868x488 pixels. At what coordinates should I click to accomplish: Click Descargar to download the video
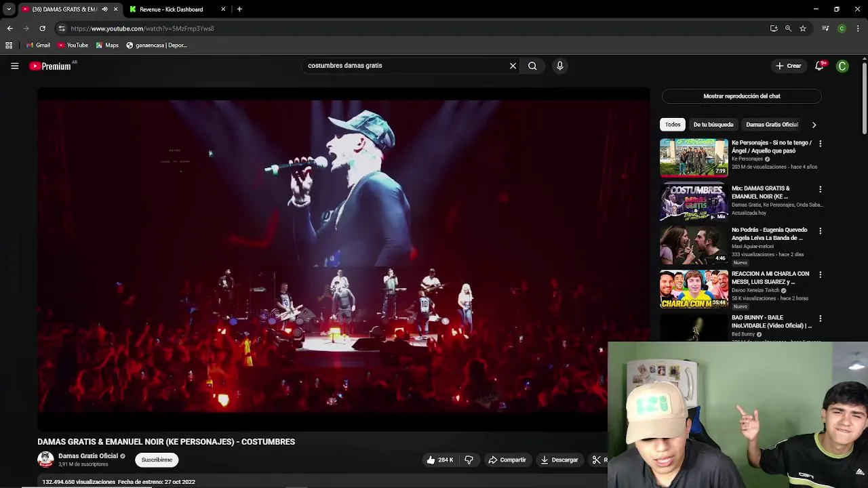pos(559,460)
